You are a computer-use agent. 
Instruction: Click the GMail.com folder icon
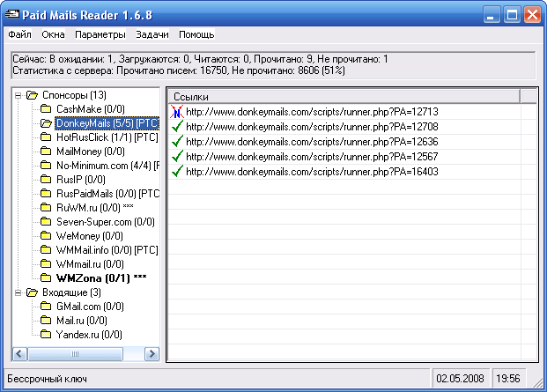tap(46, 307)
